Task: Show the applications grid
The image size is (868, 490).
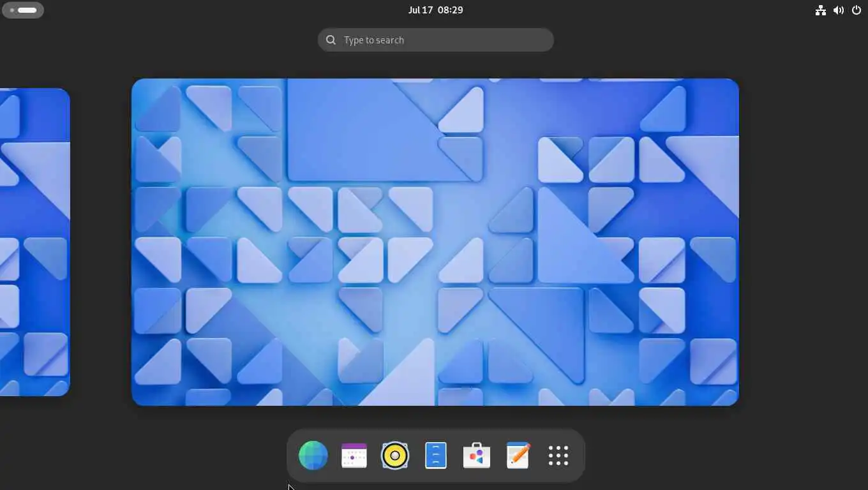Action: 558,456
